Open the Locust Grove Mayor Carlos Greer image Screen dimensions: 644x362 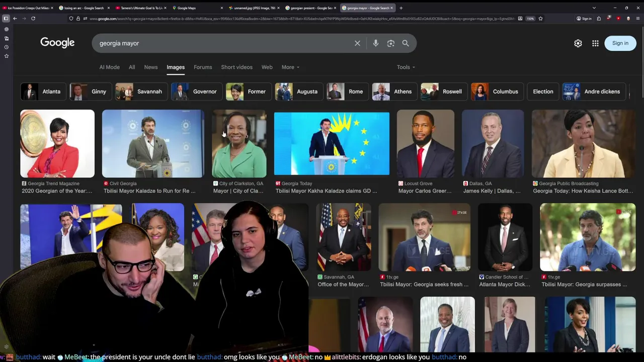click(x=425, y=143)
